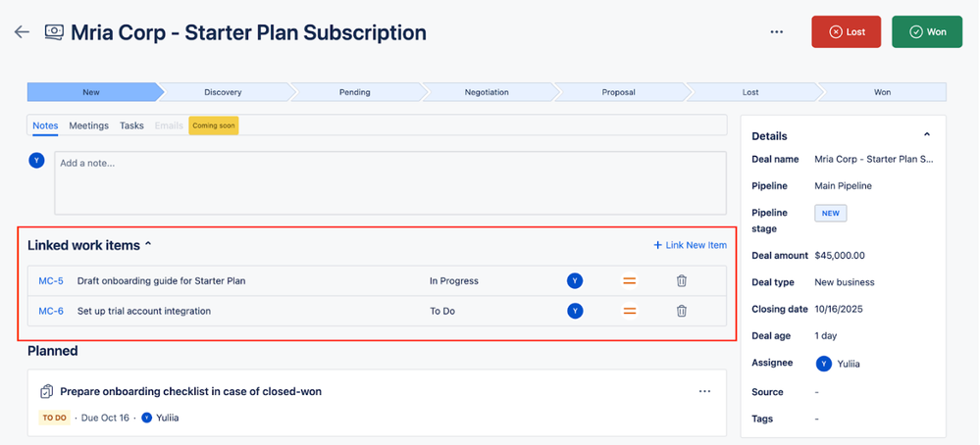Click the back arrow icon
Viewport: 980px width, 445px height.
tap(22, 32)
